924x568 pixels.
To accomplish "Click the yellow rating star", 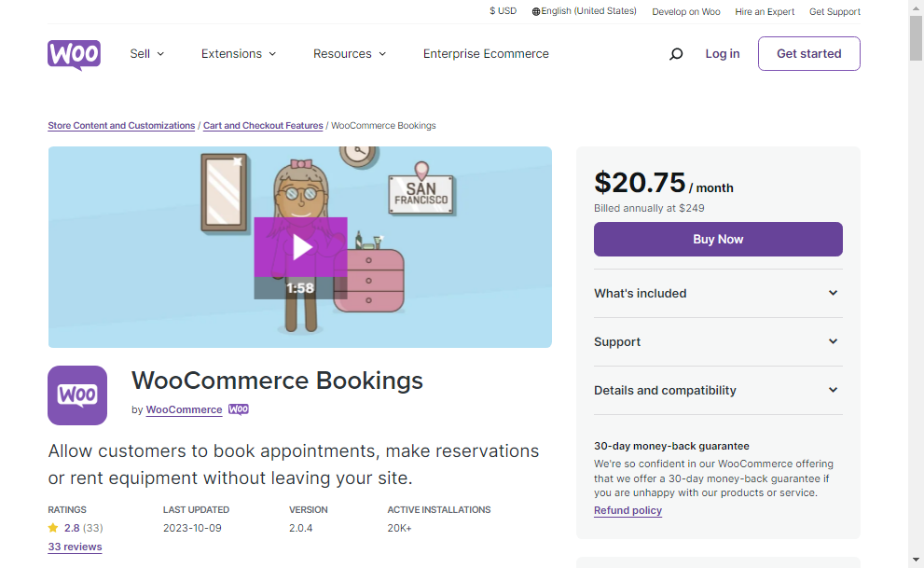I will (53, 528).
